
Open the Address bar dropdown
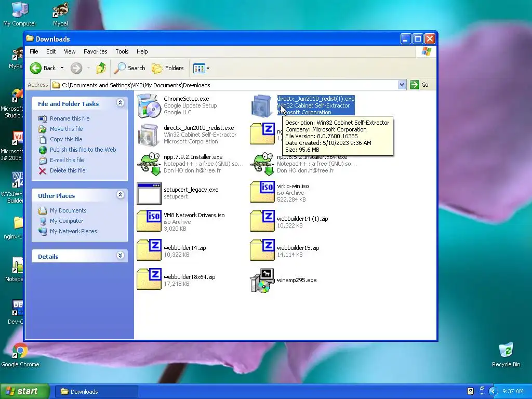[402, 85]
